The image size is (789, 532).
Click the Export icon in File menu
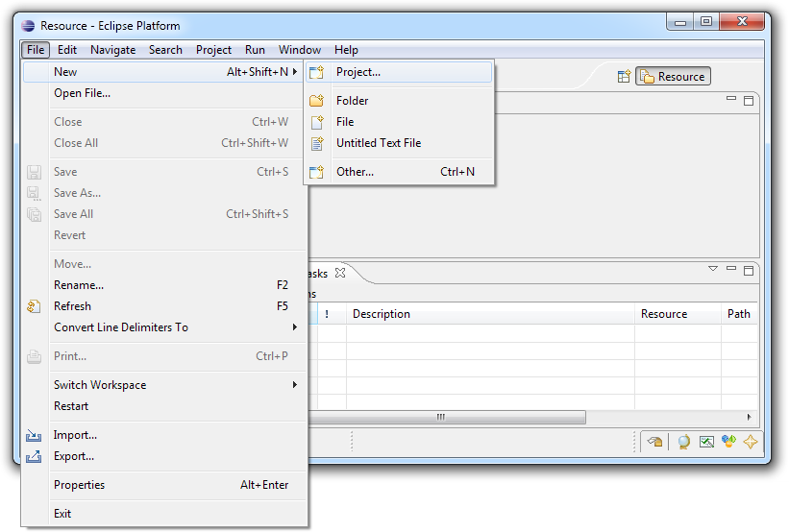[34, 456]
